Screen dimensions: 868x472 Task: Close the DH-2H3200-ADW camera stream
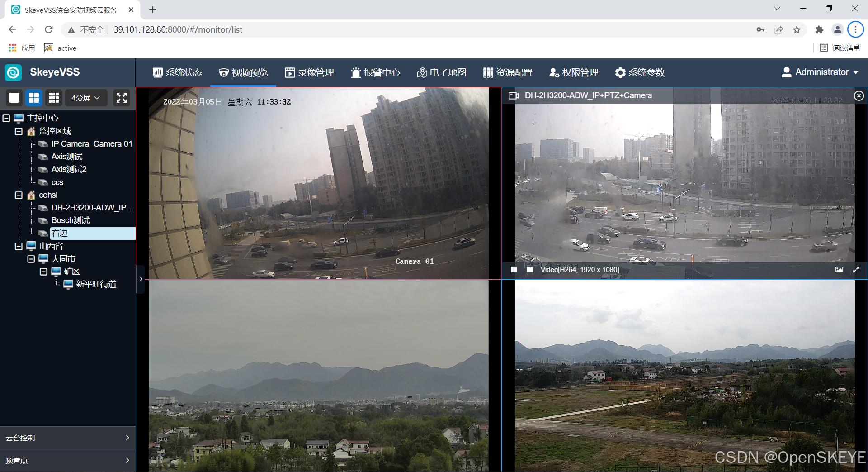tap(859, 95)
